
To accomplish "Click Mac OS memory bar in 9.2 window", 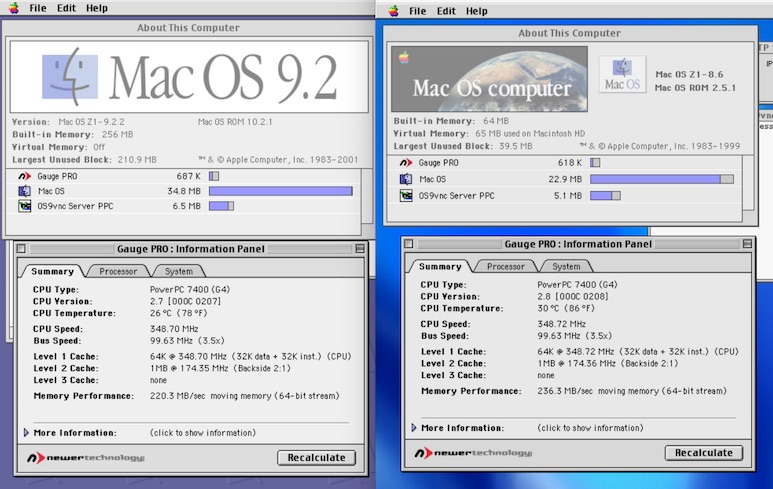I will coord(281,191).
